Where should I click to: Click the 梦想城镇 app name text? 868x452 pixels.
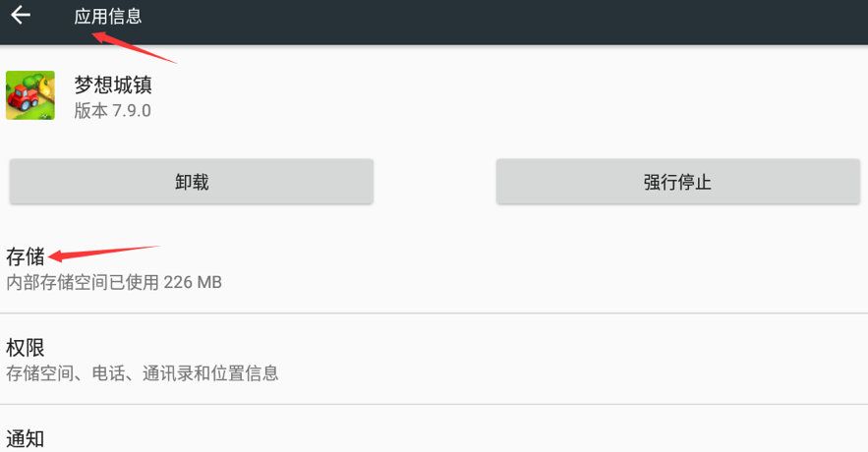point(113,84)
